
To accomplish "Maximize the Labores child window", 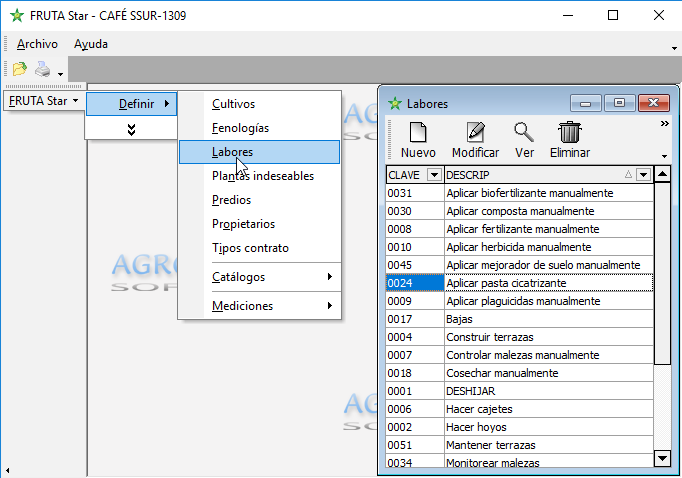I will [x=619, y=103].
